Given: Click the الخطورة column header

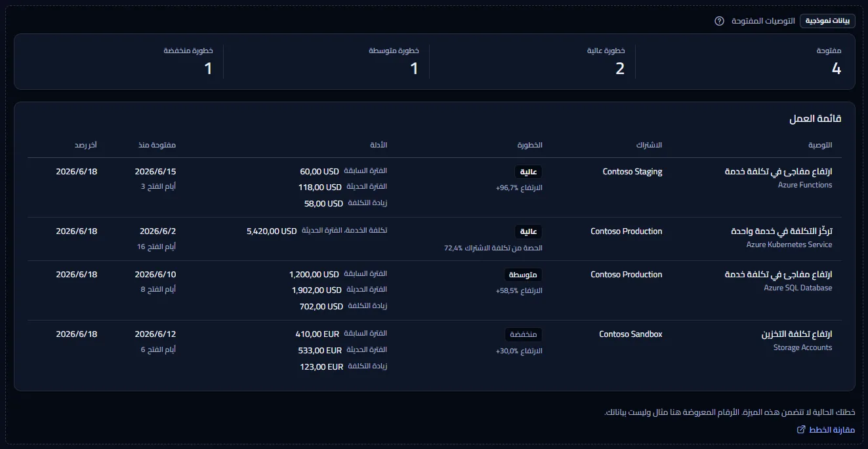Looking at the screenshot, I should tap(530, 145).
